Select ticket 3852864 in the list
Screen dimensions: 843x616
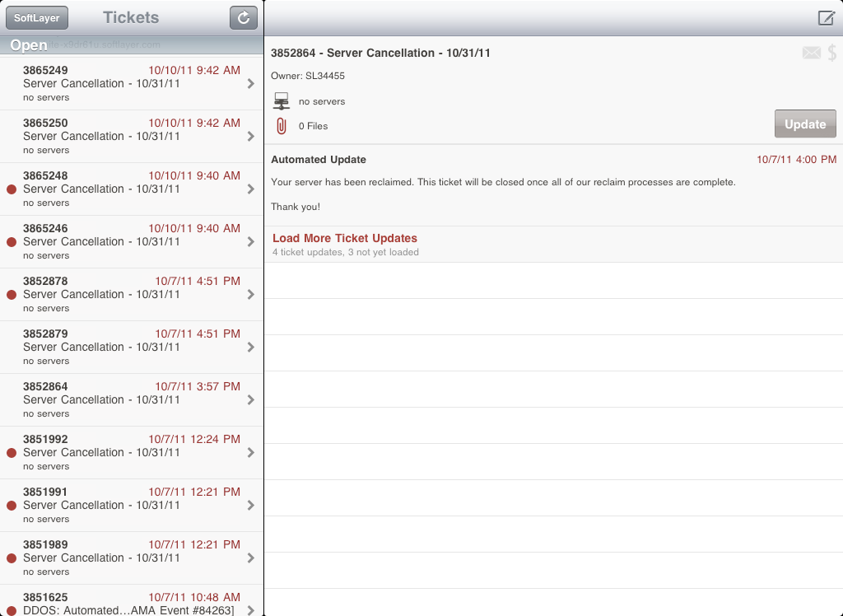click(123, 400)
